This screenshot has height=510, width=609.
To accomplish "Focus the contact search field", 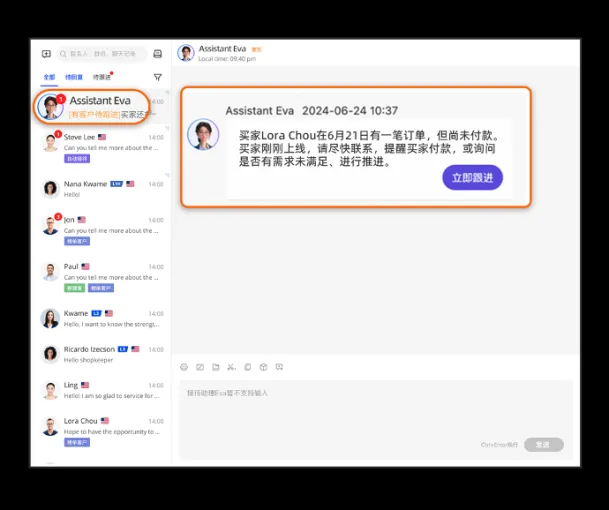I will pyautogui.click(x=102, y=54).
